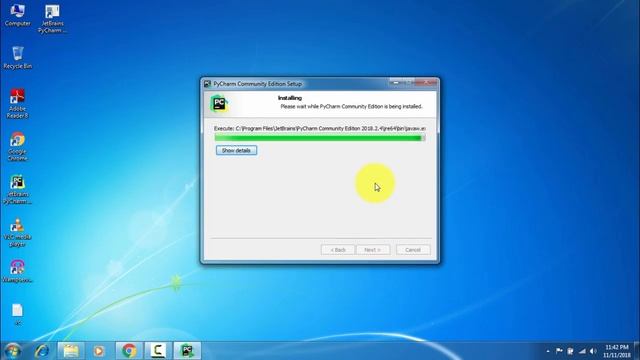Select the headphone-logo shortcut below VLC
This screenshot has width=640, height=360.
click(x=17, y=271)
